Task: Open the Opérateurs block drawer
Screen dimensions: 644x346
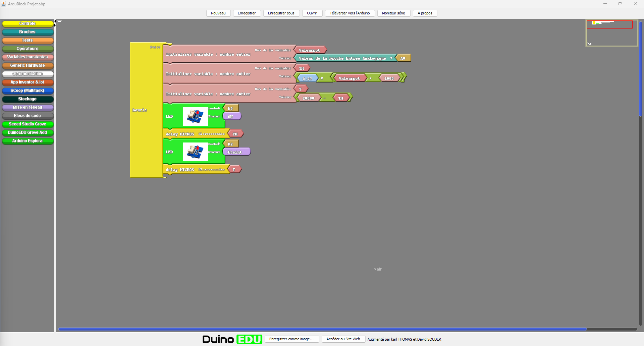Action: (x=28, y=49)
